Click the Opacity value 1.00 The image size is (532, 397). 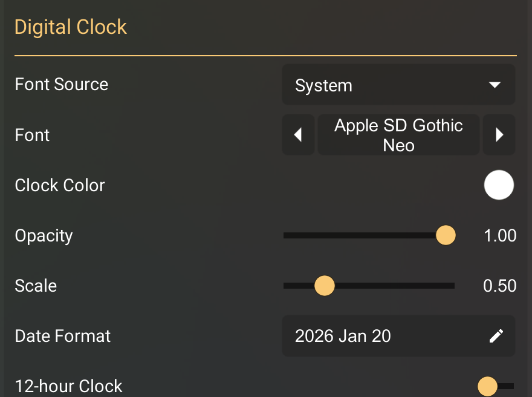500,235
